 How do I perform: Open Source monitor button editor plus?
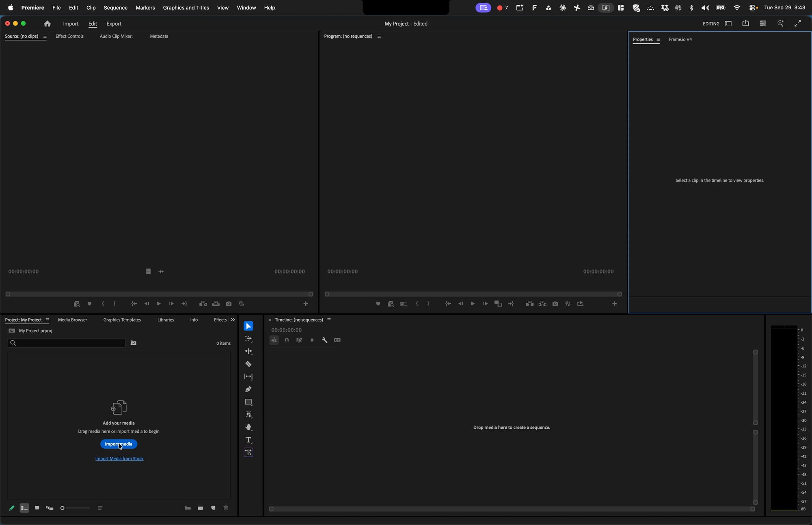(x=306, y=304)
